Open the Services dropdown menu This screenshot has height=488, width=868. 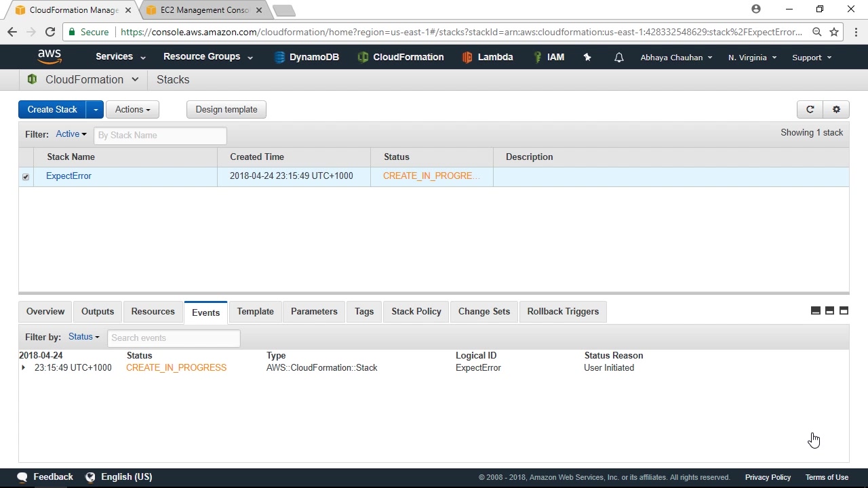(120, 57)
